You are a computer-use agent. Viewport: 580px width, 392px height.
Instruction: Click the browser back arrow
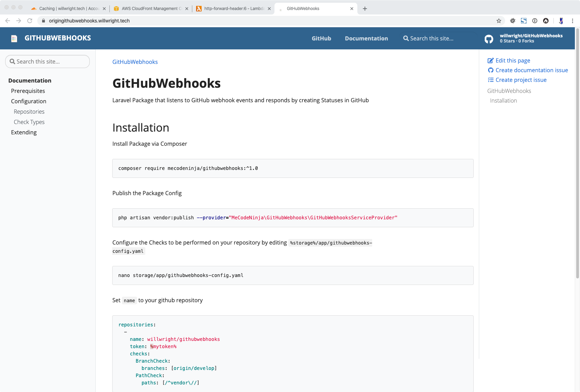[8, 21]
